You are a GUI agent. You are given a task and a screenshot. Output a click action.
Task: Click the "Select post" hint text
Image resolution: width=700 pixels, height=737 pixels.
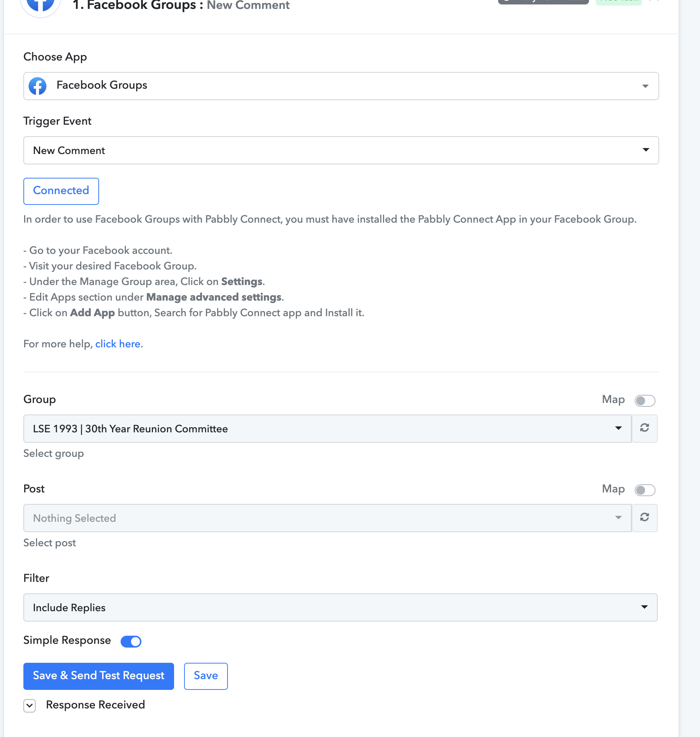click(x=50, y=543)
